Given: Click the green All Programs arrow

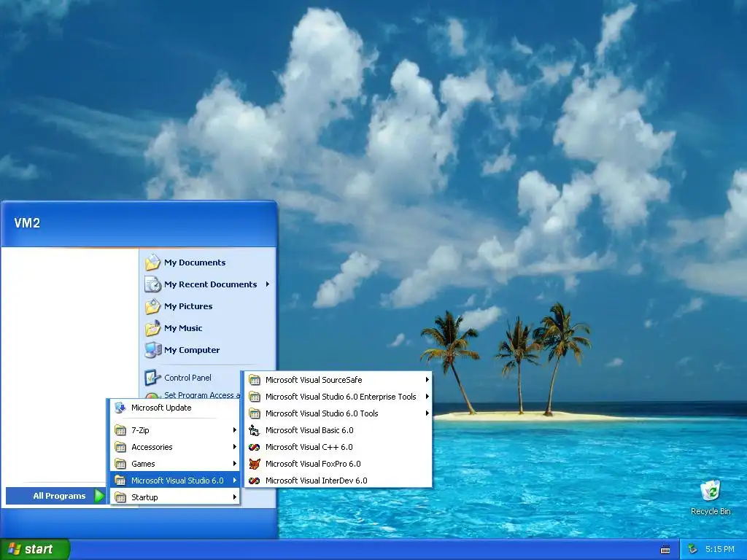Looking at the screenshot, I should point(99,496).
